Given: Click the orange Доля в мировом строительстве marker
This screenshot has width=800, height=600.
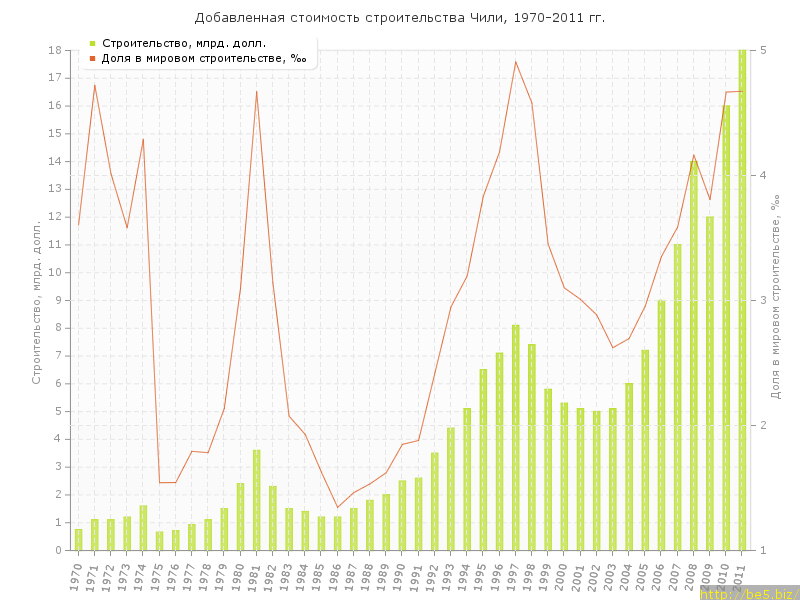Looking at the screenshot, I should click(92, 58).
